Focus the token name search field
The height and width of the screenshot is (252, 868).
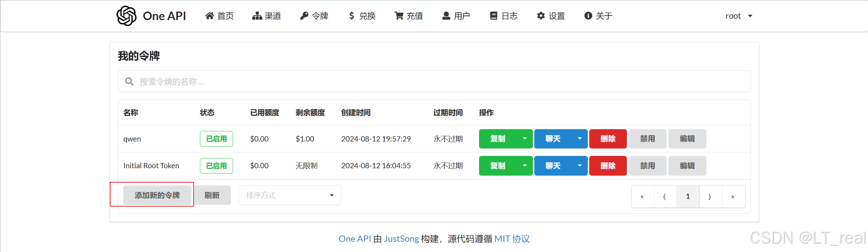pyautogui.click(x=434, y=81)
